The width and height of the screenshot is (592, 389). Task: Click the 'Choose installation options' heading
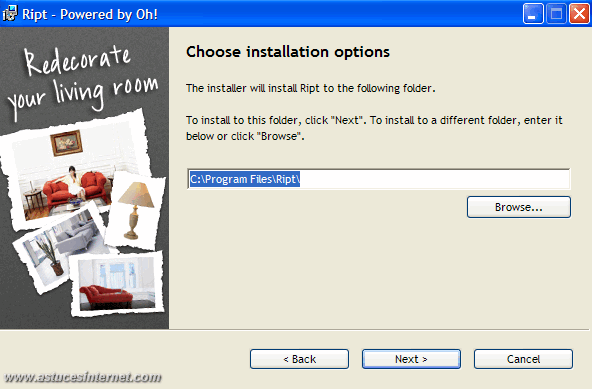(288, 52)
